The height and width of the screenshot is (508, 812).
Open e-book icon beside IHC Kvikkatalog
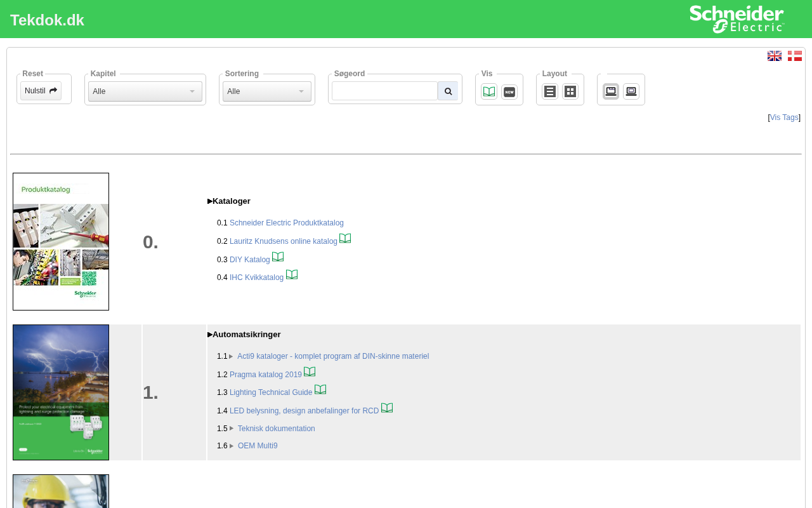[x=292, y=275]
